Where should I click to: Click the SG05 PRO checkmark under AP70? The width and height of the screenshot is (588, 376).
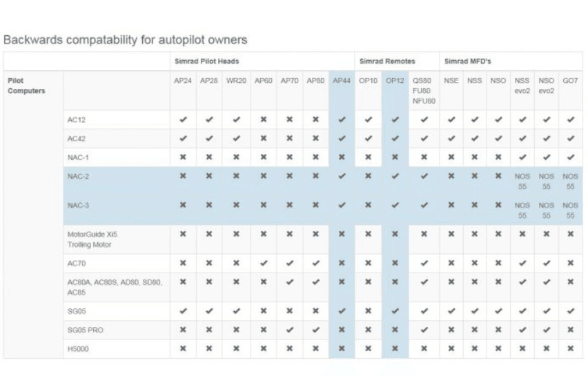pos(289,330)
